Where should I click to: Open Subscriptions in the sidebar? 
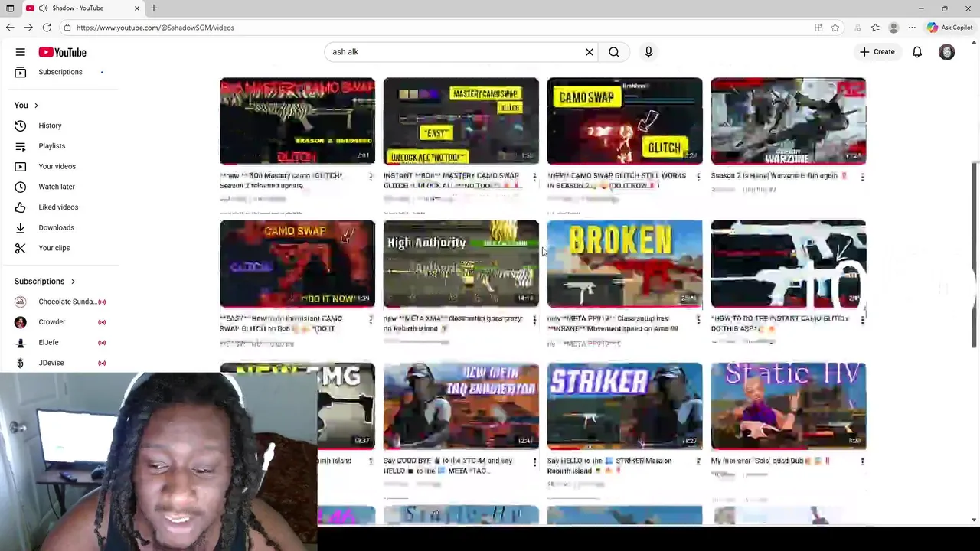(60, 72)
